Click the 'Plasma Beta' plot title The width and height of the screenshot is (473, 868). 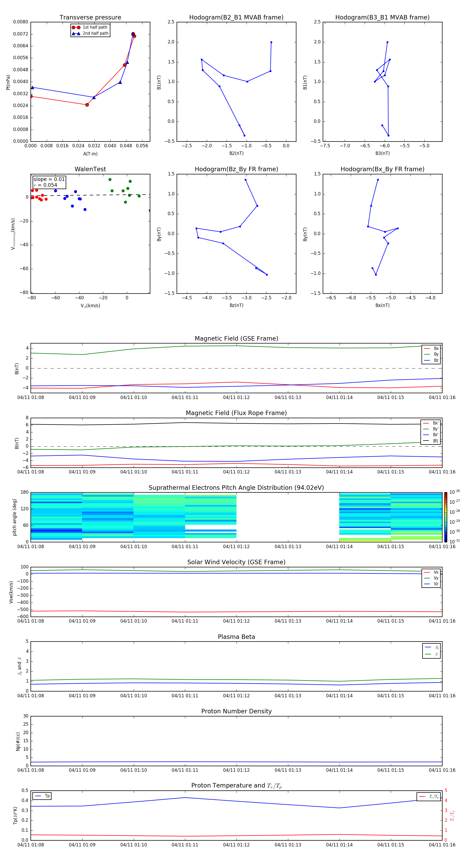click(236, 637)
